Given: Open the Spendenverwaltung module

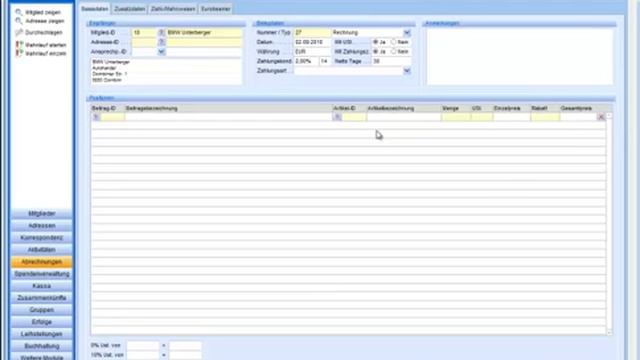Looking at the screenshot, I should pyautogui.click(x=42, y=274).
